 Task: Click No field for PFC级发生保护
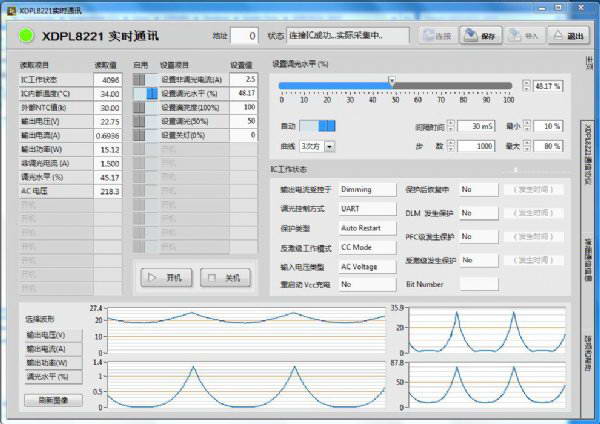click(479, 236)
